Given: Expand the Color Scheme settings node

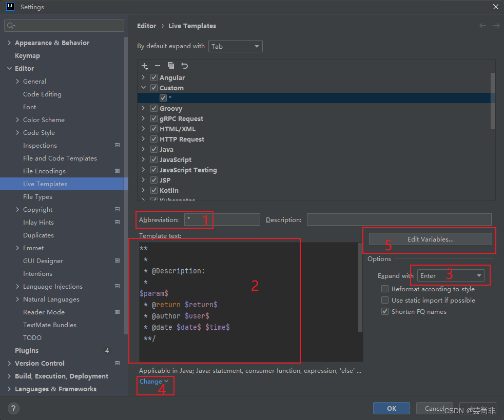Looking at the screenshot, I should click(x=17, y=120).
